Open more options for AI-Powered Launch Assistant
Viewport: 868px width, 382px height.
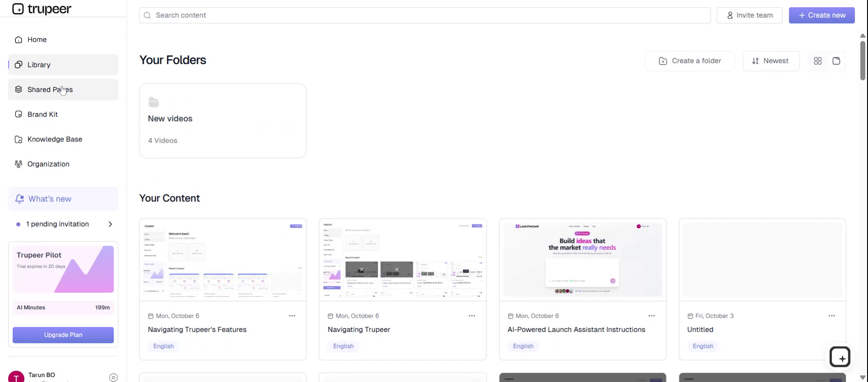click(x=652, y=316)
